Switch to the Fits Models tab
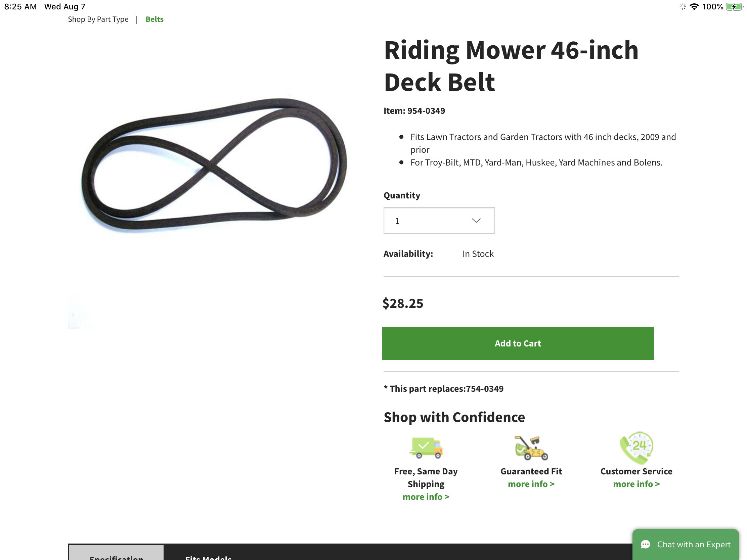Image resolution: width=747 pixels, height=560 pixels. (208, 556)
